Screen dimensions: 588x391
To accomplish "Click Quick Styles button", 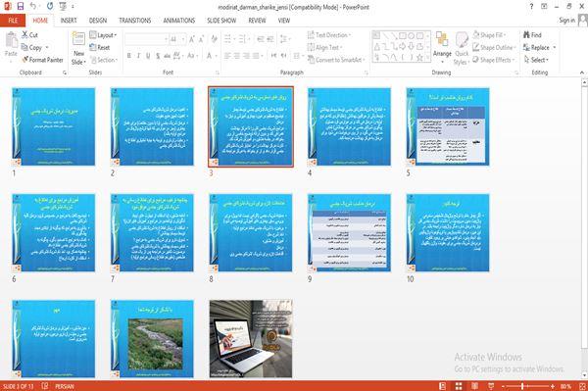I will (462, 49).
